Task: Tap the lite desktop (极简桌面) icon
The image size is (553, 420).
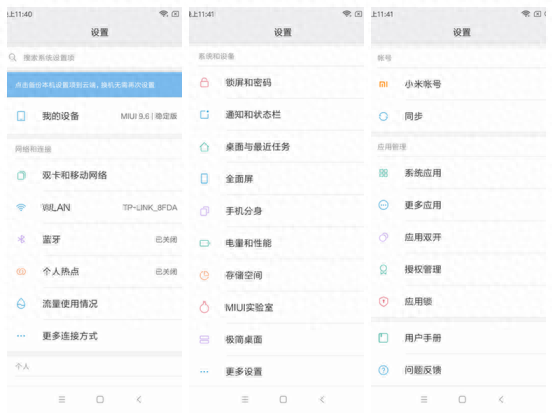Action: pos(205,339)
